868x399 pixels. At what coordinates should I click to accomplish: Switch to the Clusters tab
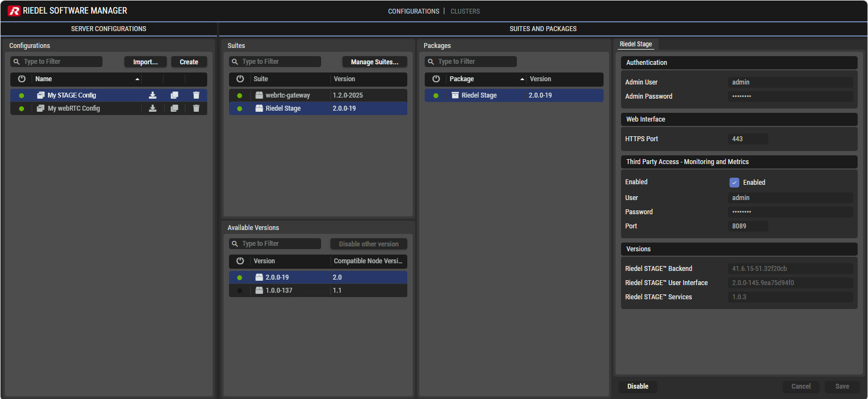coord(465,11)
